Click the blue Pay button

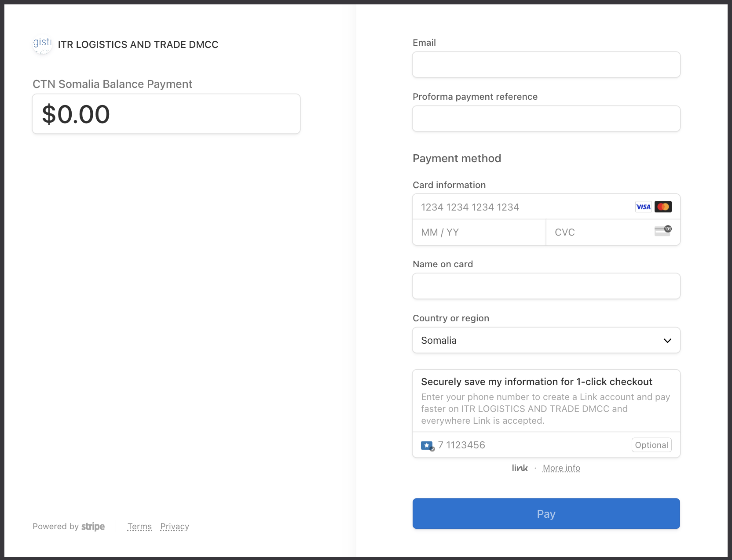[x=546, y=513]
